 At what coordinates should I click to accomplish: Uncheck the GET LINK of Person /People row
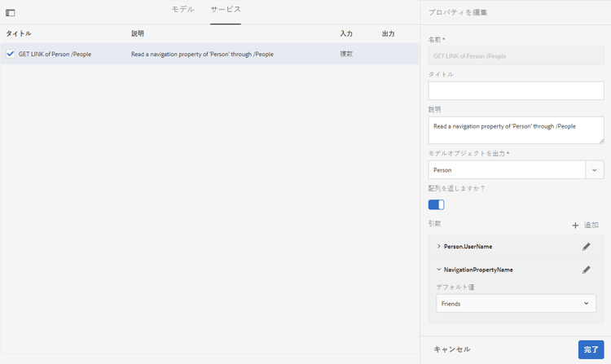(11, 54)
